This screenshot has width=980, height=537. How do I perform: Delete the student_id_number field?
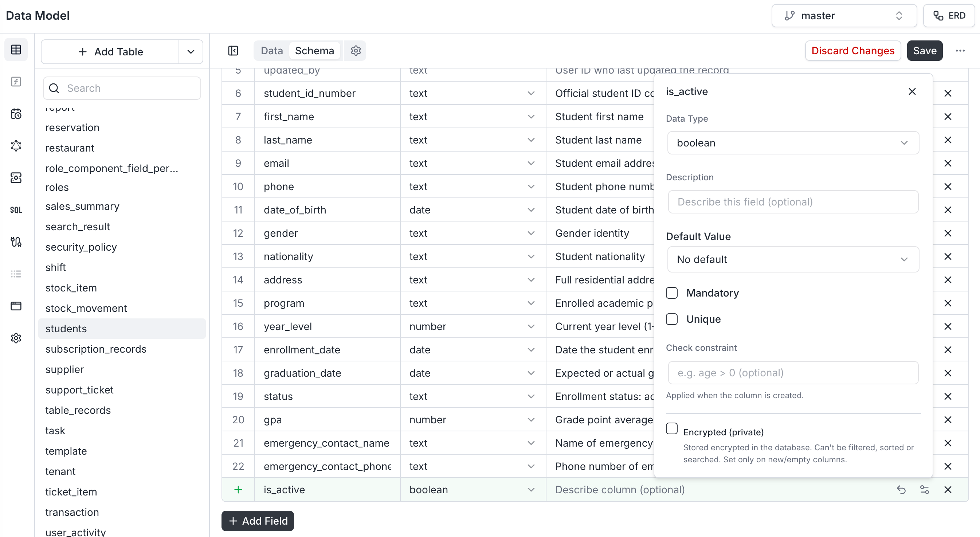[x=948, y=93]
